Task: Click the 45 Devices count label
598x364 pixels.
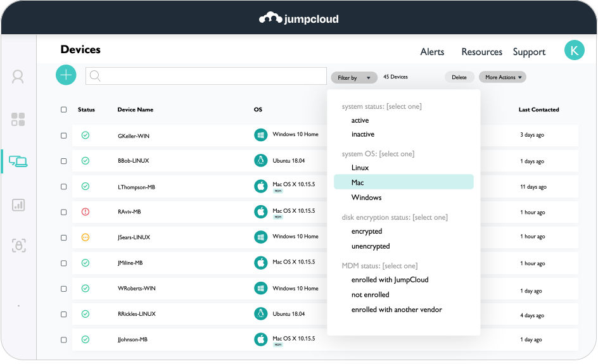Action: coord(395,77)
